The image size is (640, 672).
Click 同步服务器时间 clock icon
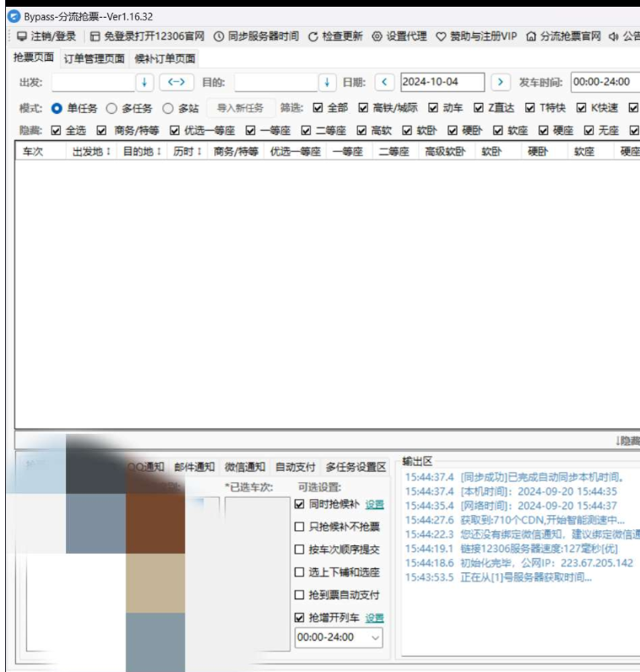coord(219,36)
